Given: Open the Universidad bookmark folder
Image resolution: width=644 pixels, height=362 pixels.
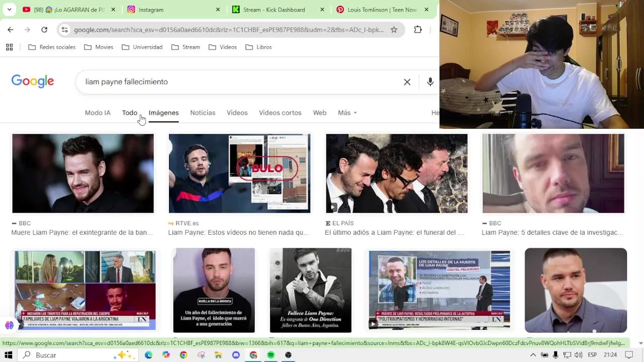Looking at the screenshot, I should click(142, 47).
